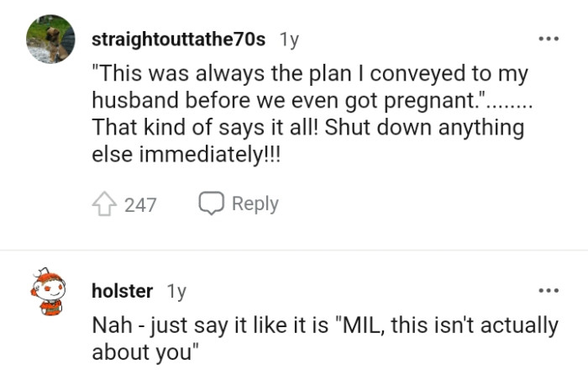The height and width of the screenshot is (386, 588).
Task: Click the "husband before we even got pregnant" line
Action: 286,101
